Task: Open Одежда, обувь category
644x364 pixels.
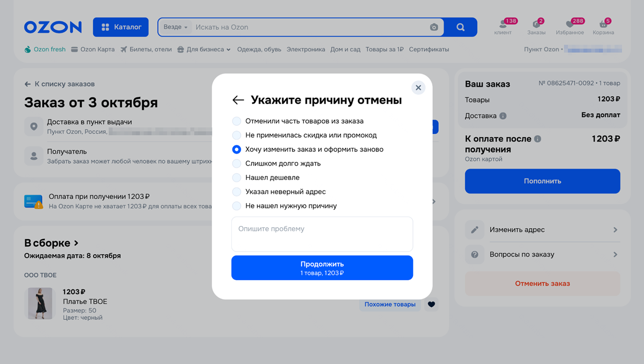Action: pos(259,49)
